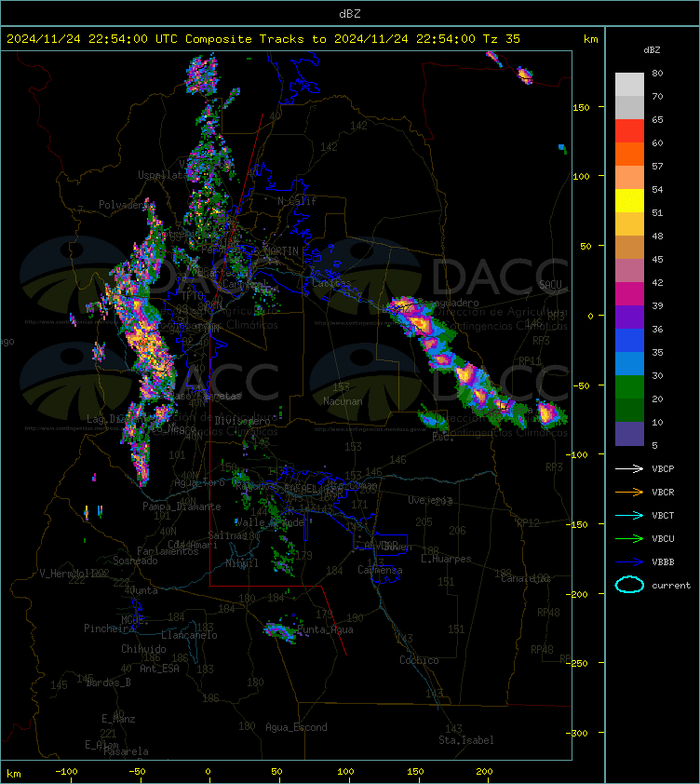Click the 'Agua_Escond' map label
This screenshot has height=784, width=700.
296,727
